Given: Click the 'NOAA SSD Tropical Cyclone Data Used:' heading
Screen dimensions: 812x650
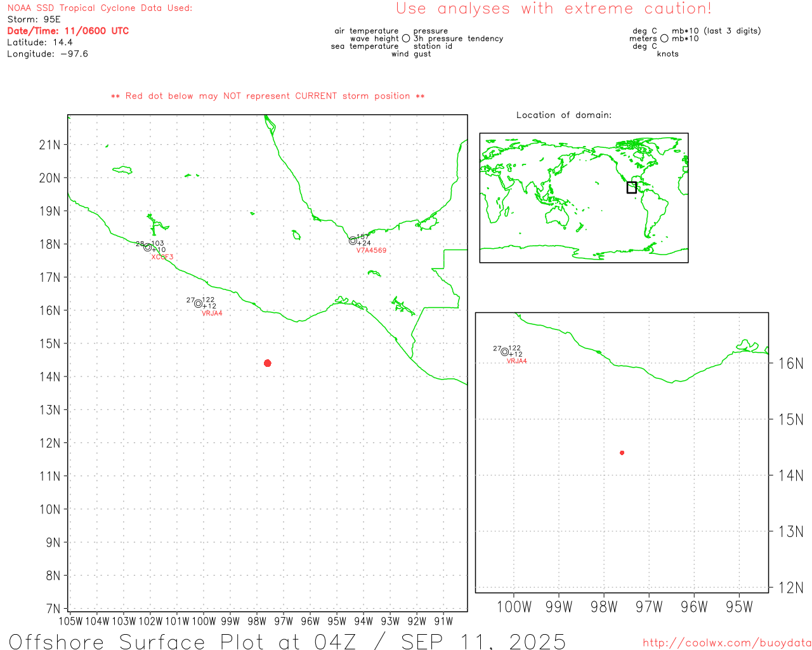Looking at the screenshot, I should tap(100, 8).
